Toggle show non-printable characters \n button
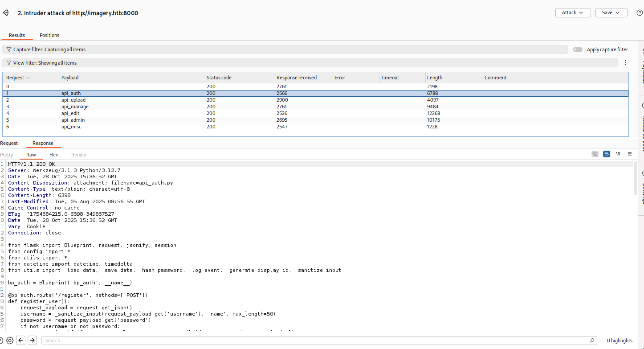 click(x=618, y=154)
